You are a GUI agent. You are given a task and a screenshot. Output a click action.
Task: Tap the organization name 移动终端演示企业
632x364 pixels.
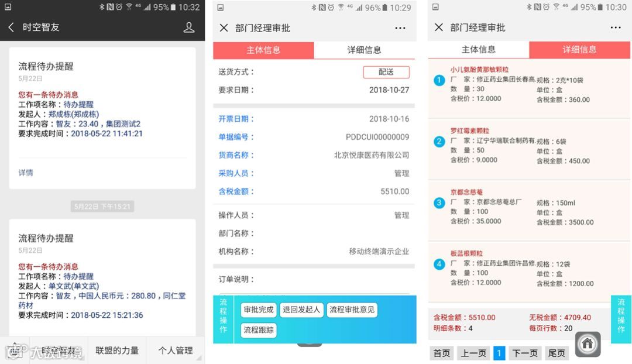379,252
